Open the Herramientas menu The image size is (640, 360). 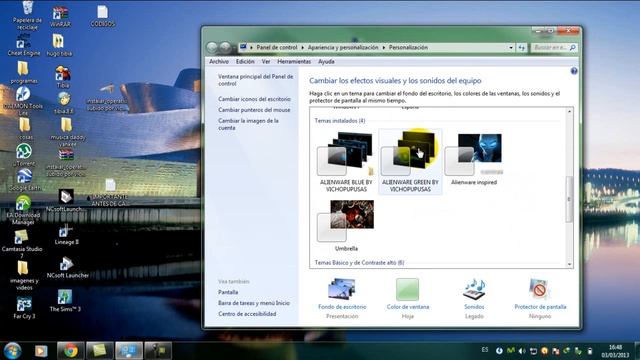(x=294, y=62)
